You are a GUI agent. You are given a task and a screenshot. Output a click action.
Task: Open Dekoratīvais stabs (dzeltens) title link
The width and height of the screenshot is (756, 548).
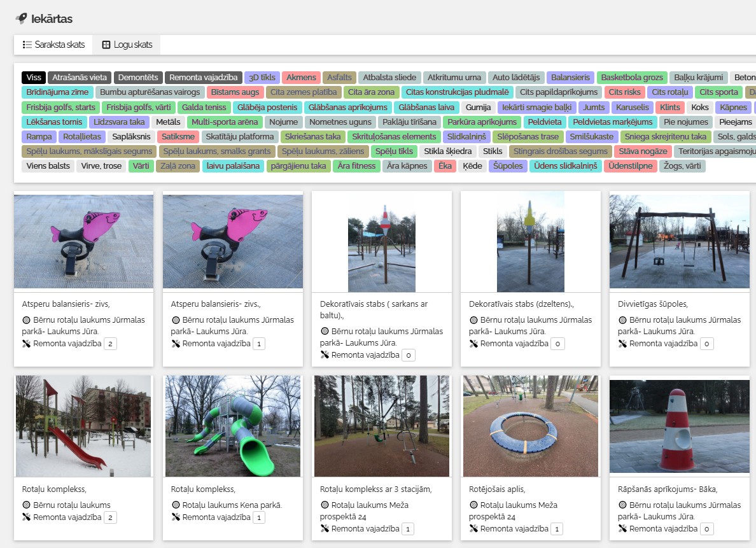pyautogui.click(x=521, y=304)
